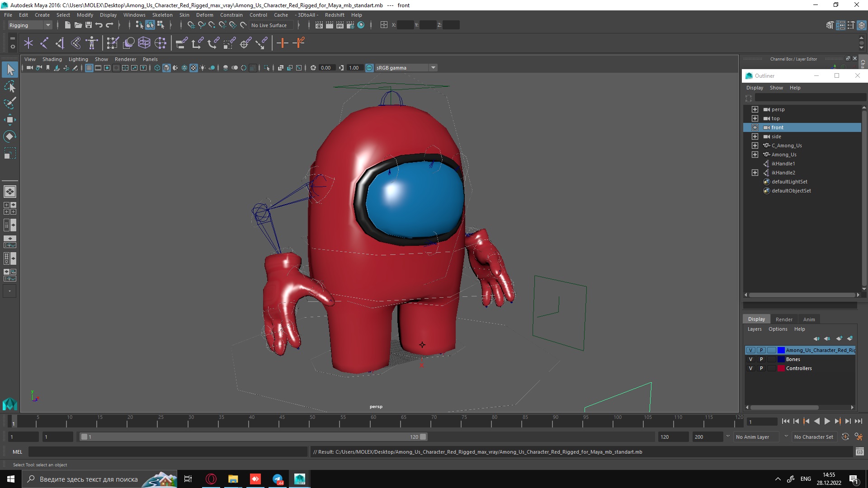Click the No Live Surface field
868x488 pixels.
click(x=271, y=25)
